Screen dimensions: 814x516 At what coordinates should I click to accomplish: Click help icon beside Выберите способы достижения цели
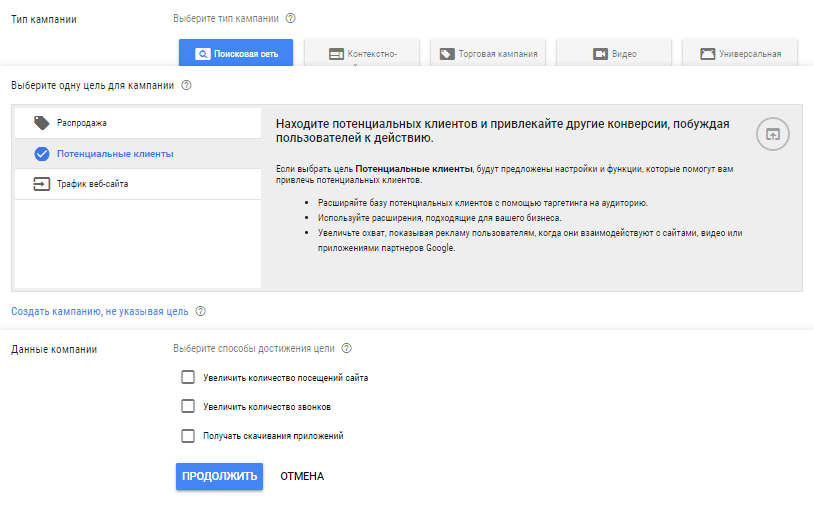[x=347, y=349]
